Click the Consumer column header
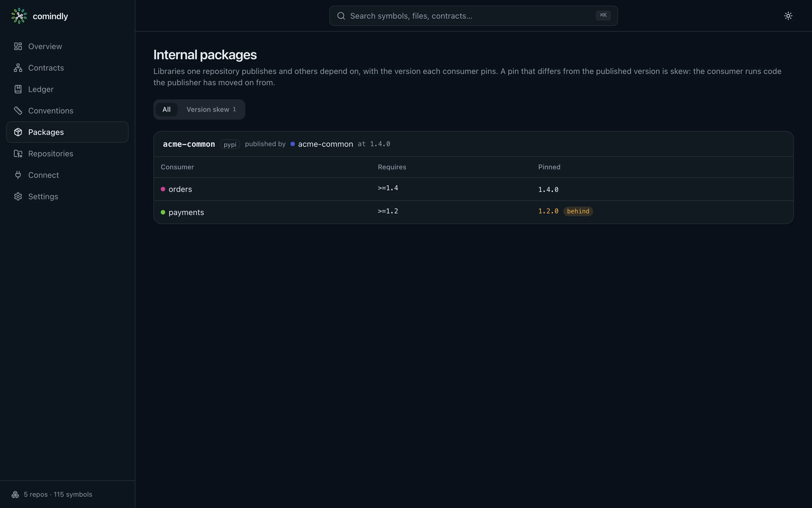 [177, 167]
